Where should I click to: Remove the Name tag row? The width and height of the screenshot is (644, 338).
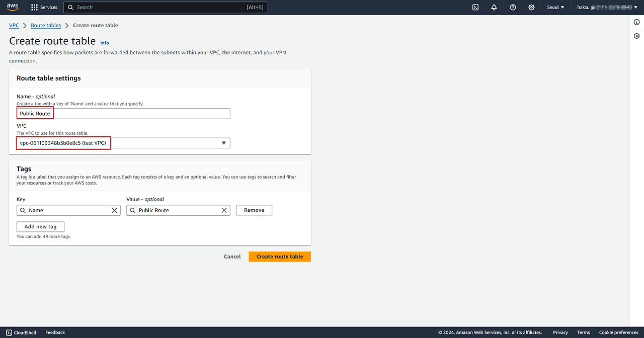[x=254, y=210]
